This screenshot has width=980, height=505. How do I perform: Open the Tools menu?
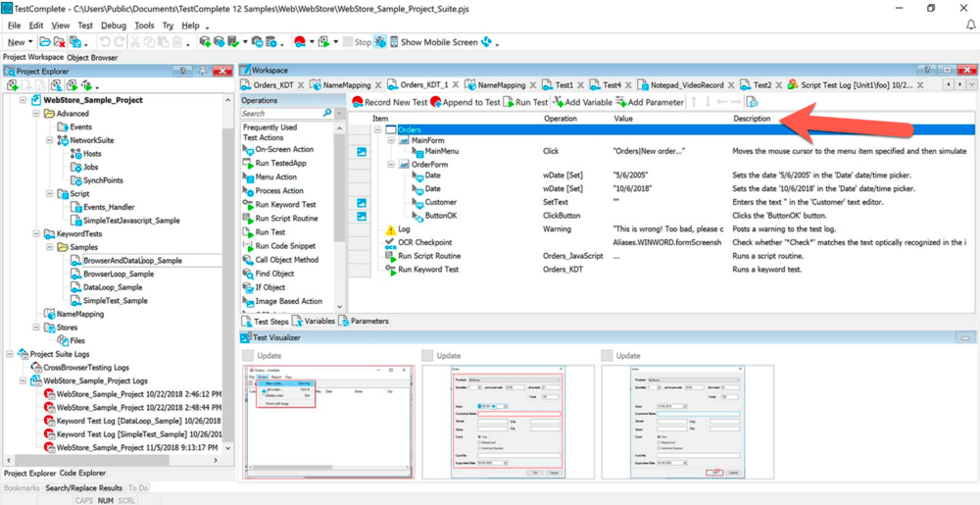click(144, 25)
